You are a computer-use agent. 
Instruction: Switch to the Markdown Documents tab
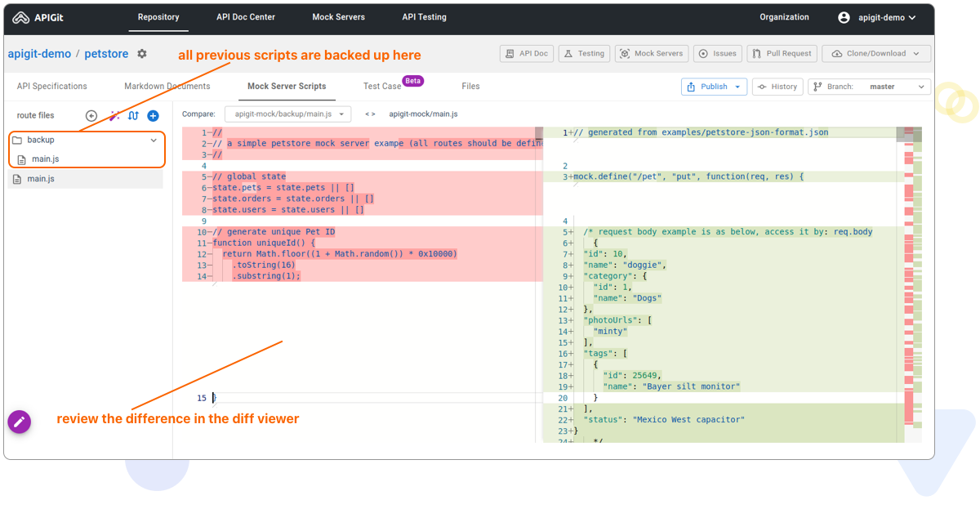click(x=167, y=86)
